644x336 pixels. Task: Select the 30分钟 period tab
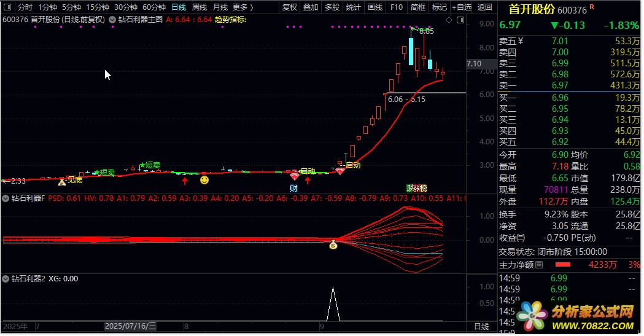coord(126,7)
